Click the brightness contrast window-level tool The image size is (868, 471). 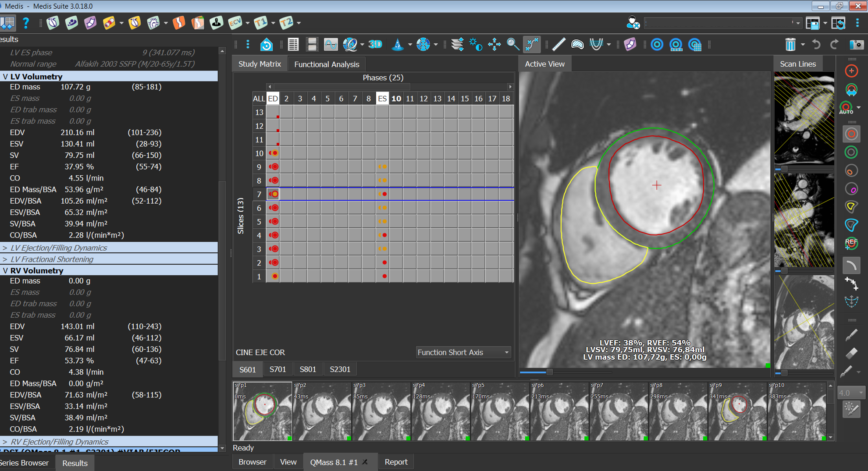coord(476,44)
